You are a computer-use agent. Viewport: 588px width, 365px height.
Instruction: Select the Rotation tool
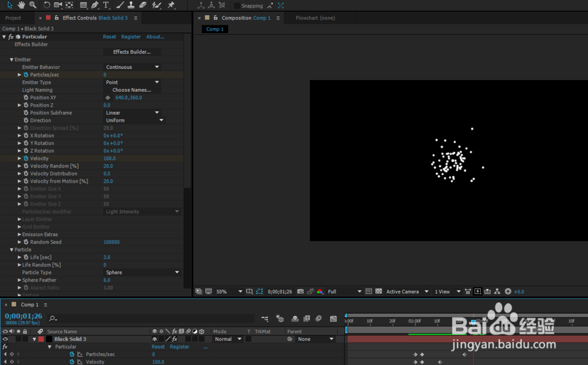tap(46, 5)
